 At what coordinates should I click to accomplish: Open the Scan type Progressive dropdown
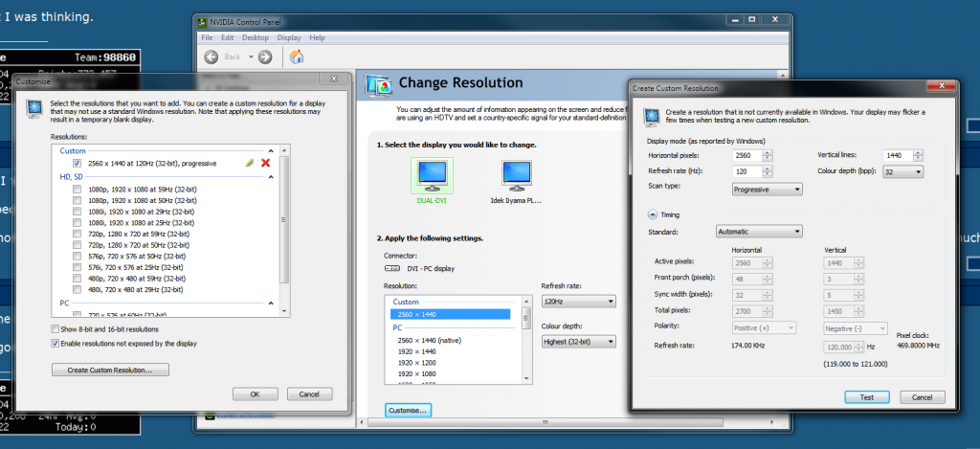click(765, 189)
